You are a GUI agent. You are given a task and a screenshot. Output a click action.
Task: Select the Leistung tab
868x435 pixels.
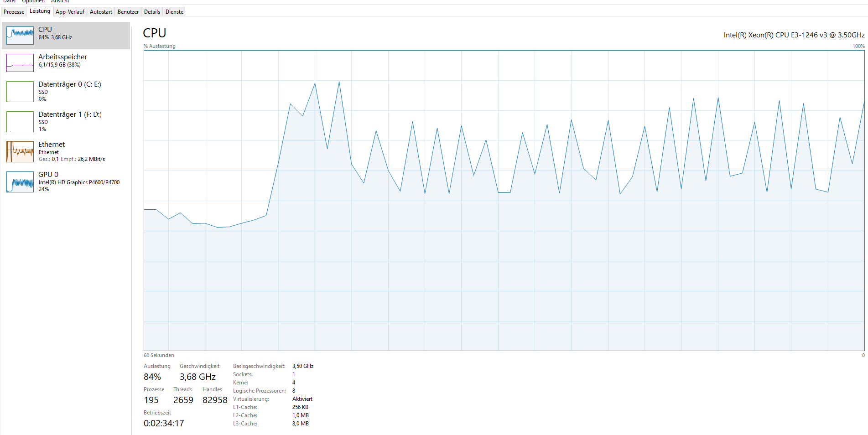coord(40,11)
